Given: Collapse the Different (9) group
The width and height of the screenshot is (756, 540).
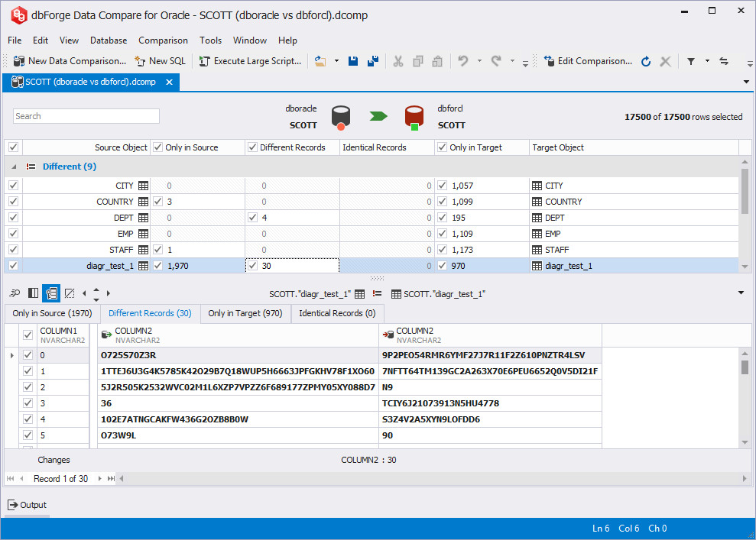Looking at the screenshot, I should [x=14, y=167].
